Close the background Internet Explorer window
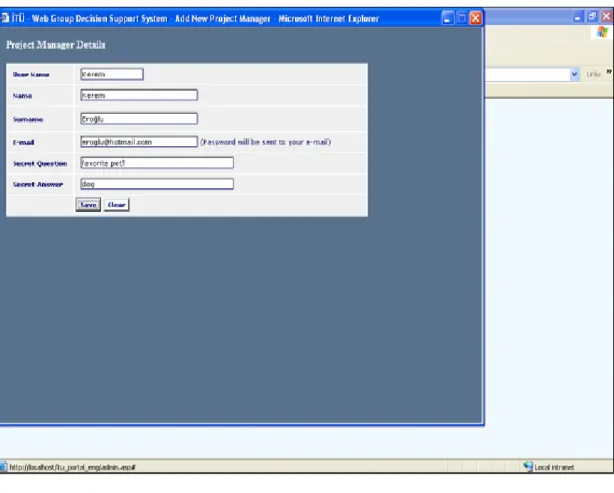Screen dimensions: 614x493 pyautogui.click(x=606, y=17)
